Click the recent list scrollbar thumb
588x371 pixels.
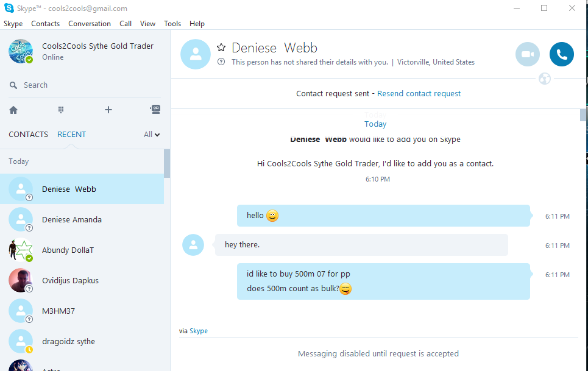(167, 163)
